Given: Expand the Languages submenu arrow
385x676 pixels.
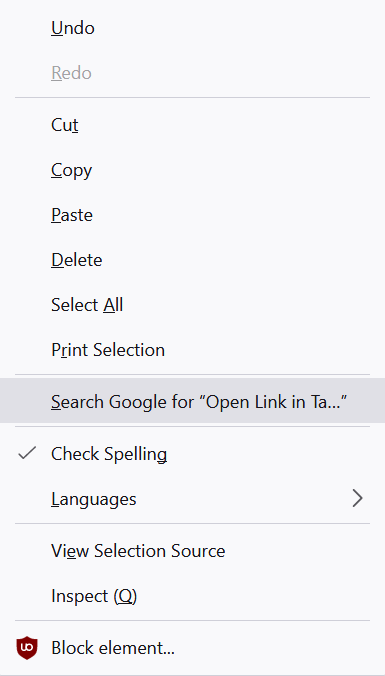Looking at the screenshot, I should 357,499.
